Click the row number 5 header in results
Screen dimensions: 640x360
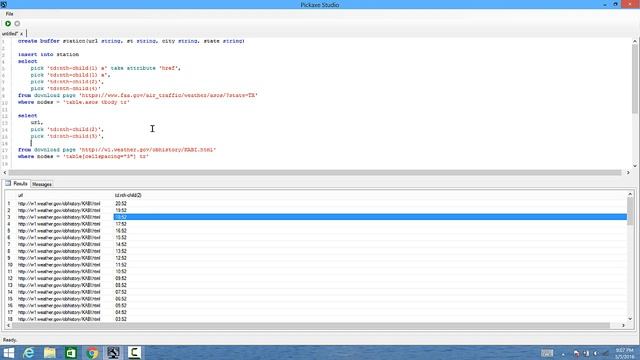(9, 231)
